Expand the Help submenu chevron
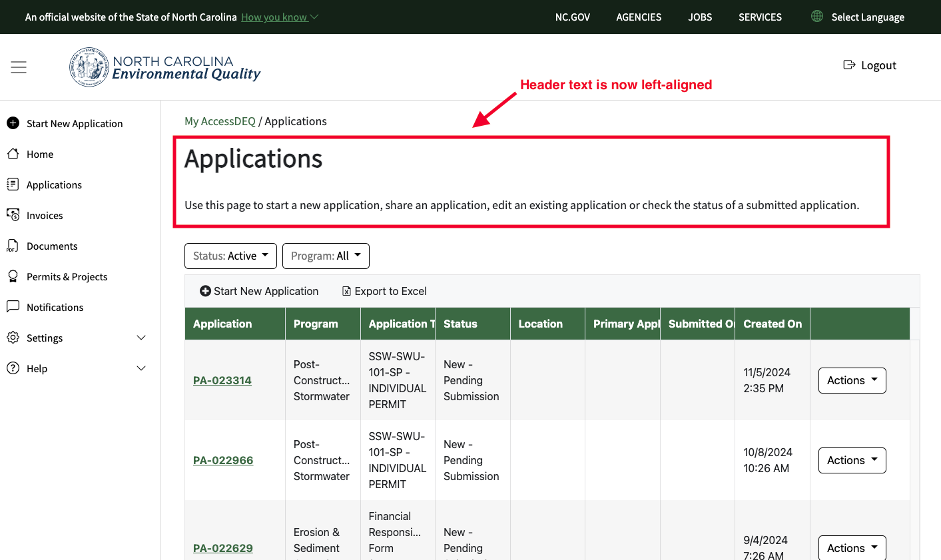This screenshot has height=560, width=941. (141, 368)
